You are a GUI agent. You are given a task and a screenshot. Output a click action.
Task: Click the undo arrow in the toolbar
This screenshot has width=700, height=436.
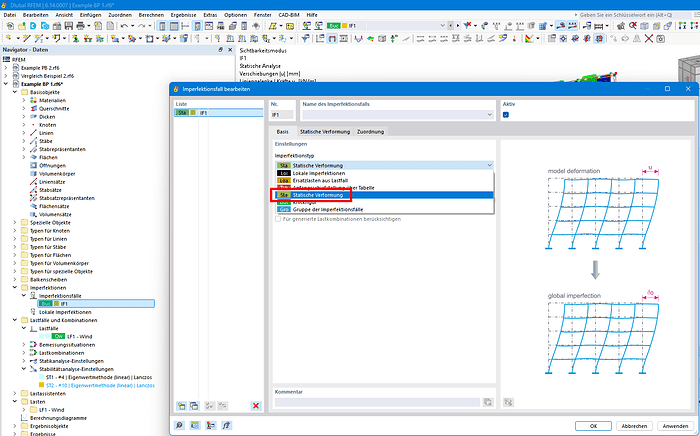[x=124, y=26]
